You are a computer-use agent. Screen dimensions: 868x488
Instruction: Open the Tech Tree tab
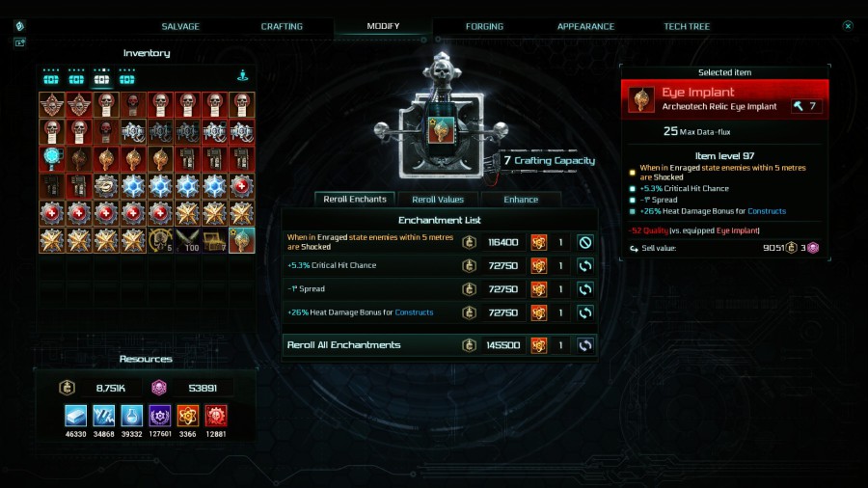pyautogui.click(x=687, y=27)
